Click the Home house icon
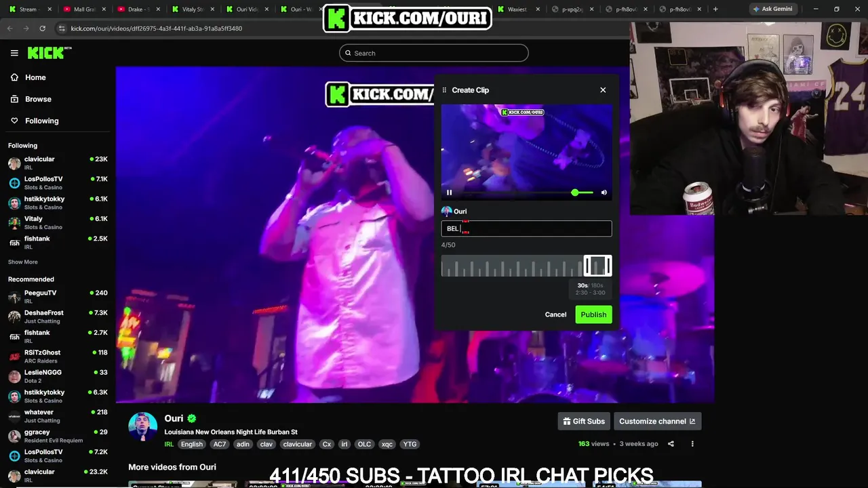Image resolution: width=868 pixels, height=488 pixels. pyautogui.click(x=14, y=77)
